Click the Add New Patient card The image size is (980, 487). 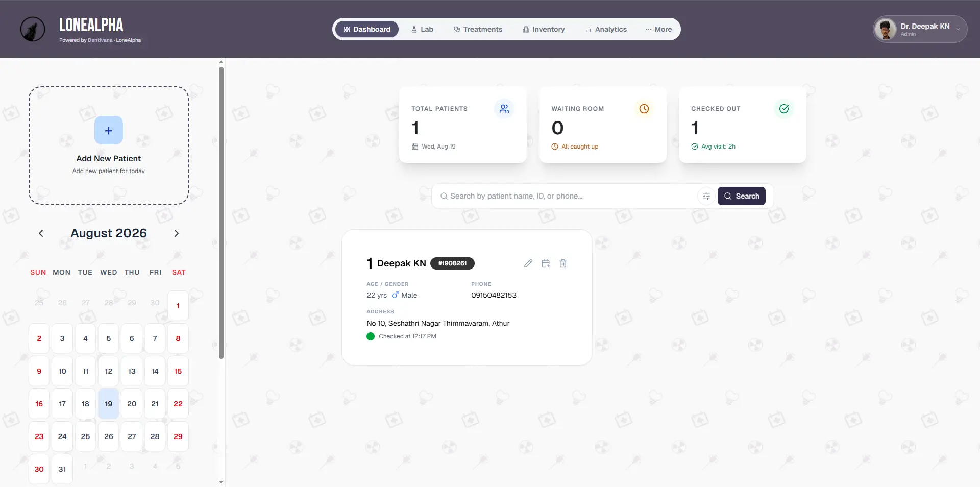tap(109, 145)
